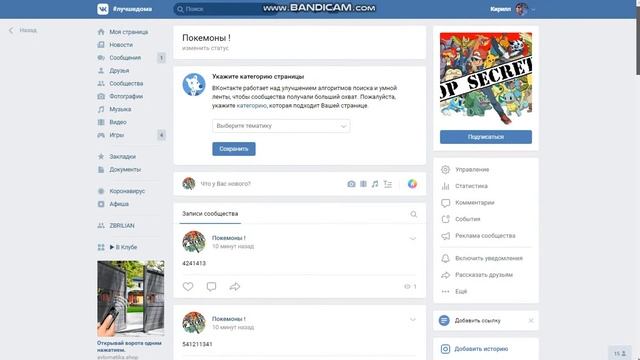Click Добавить ссылку button
Viewport: 640px width, 360px height.
tap(478, 321)
